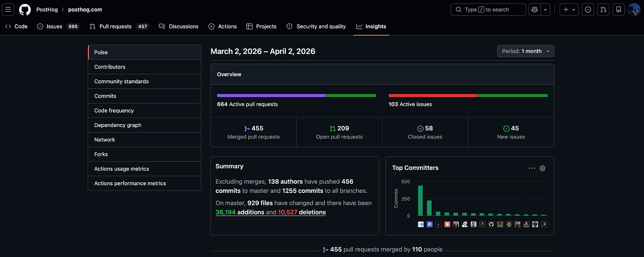
Task: Open the Top Committers settings gear
Action: pos(542,168)
